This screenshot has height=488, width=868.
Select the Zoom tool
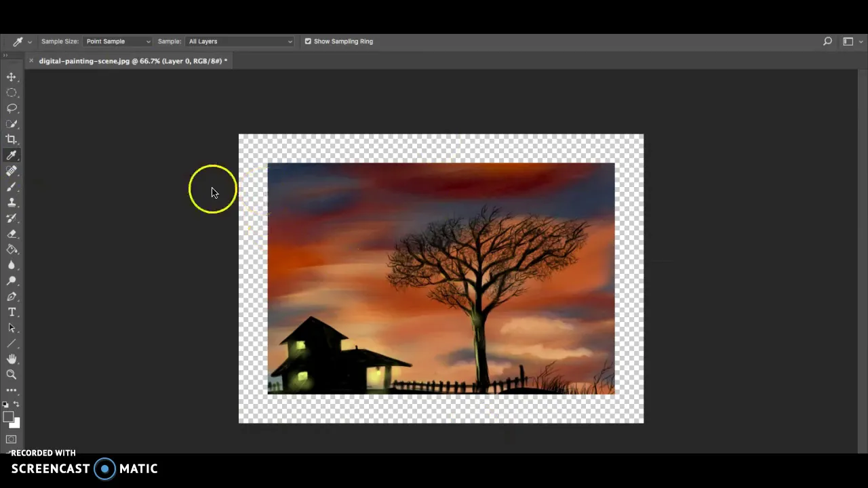pos(12,375)
